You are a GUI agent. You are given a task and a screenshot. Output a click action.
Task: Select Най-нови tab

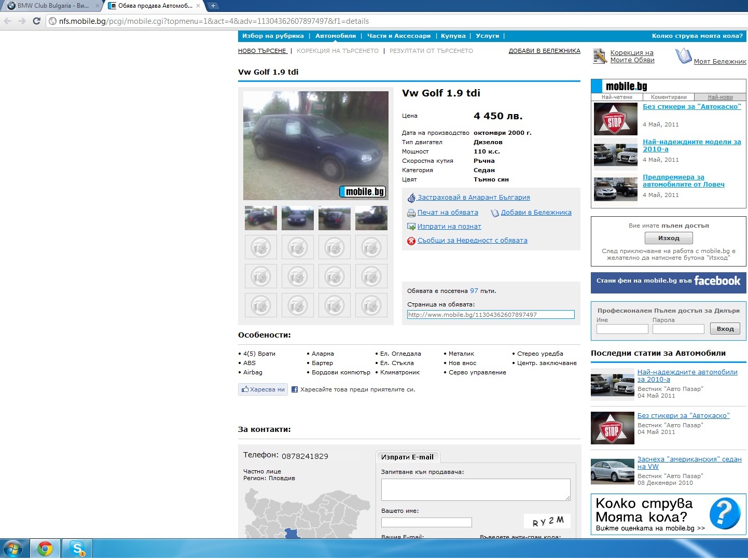point(720,97)
